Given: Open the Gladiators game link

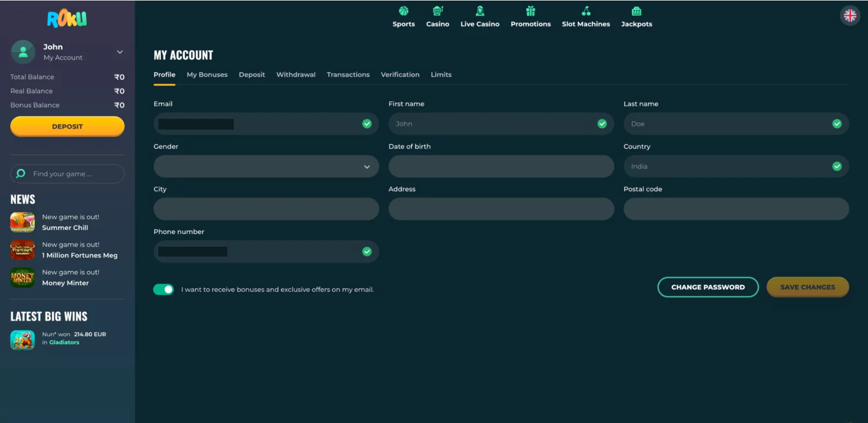Looking at the screenshot, I should point(64,343).
